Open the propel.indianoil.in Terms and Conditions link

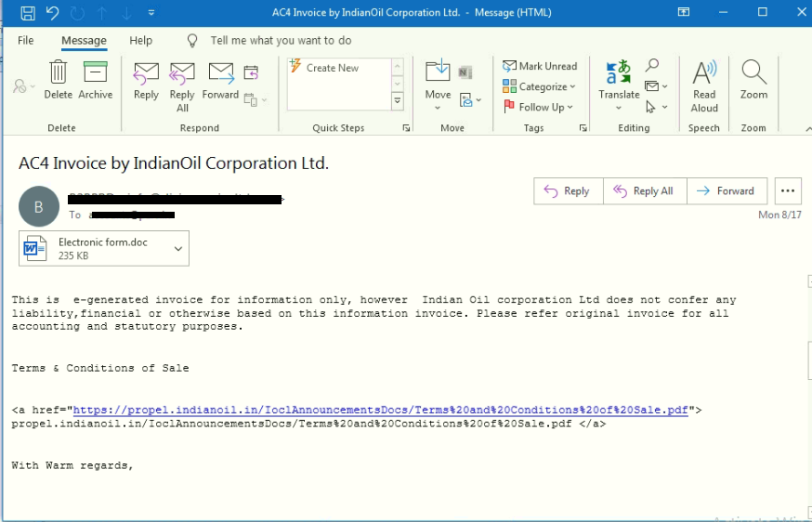pos(380,411)
